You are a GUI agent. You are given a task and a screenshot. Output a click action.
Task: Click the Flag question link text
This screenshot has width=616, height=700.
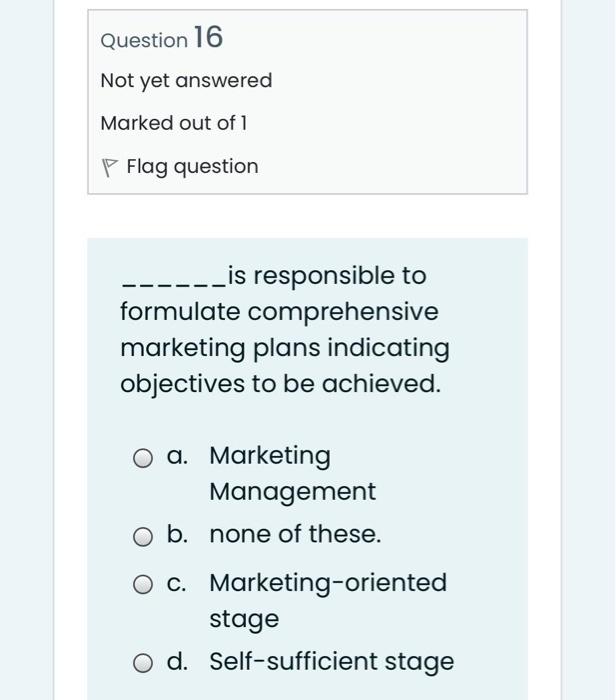coord(192,166)
